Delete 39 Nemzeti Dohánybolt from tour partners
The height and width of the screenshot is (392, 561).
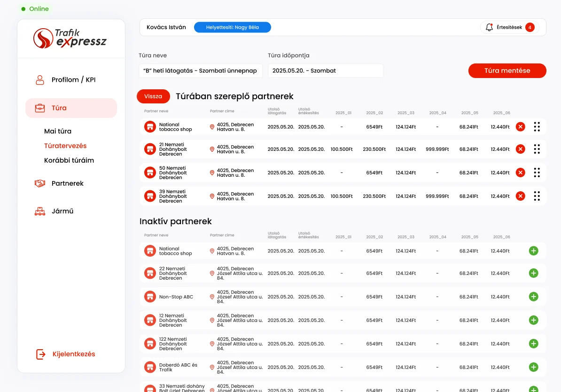520,196
